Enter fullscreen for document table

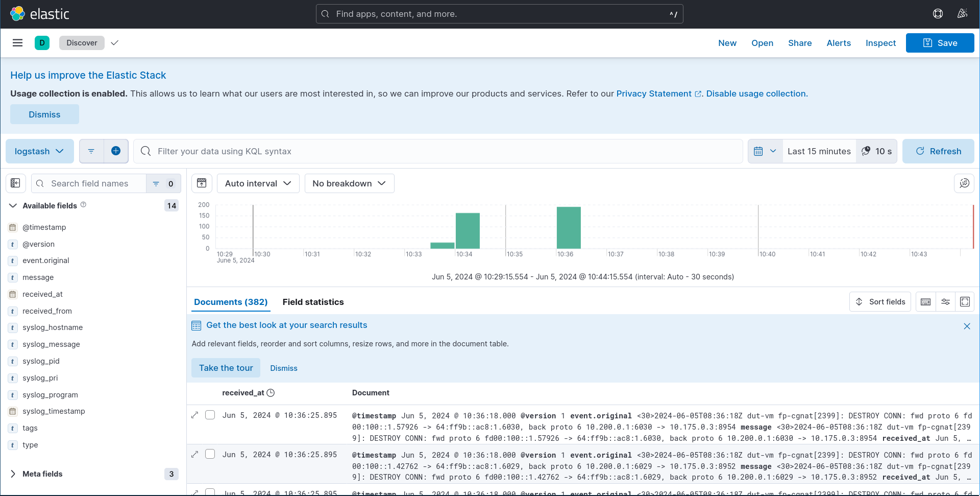tap(965, 302)
